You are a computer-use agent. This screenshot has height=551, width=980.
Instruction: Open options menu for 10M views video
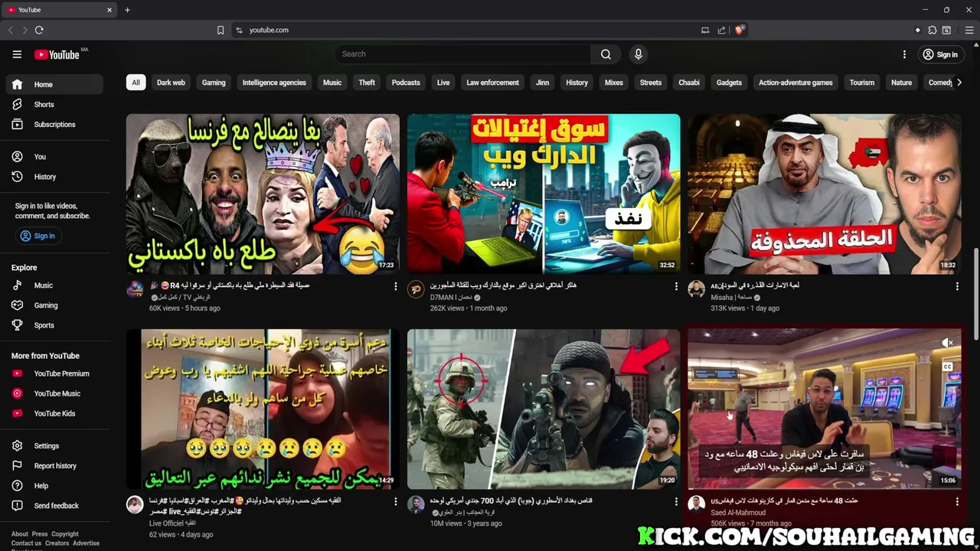click(x=676, y=501)
